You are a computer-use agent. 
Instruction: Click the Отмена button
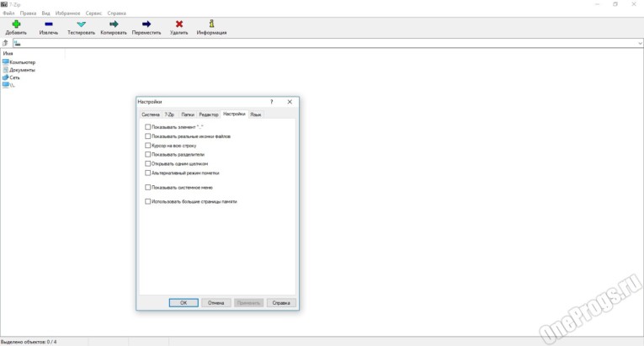(216, 303)
